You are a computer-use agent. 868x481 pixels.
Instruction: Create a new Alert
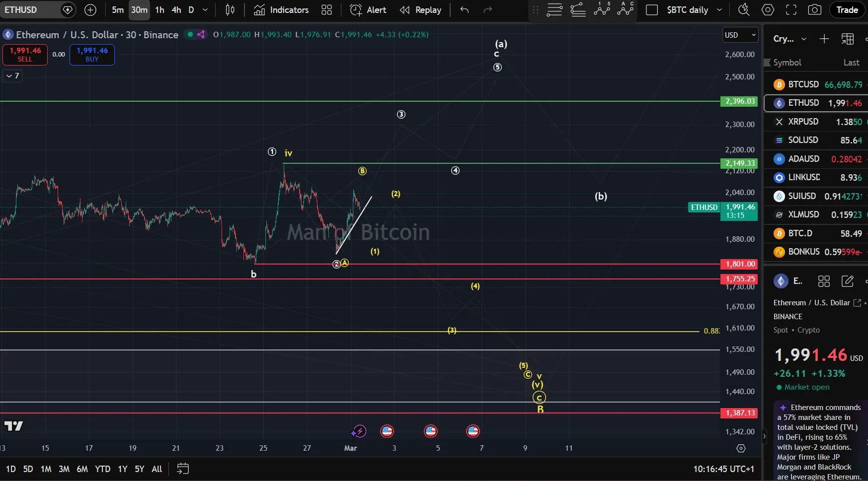tap(368, 10)
